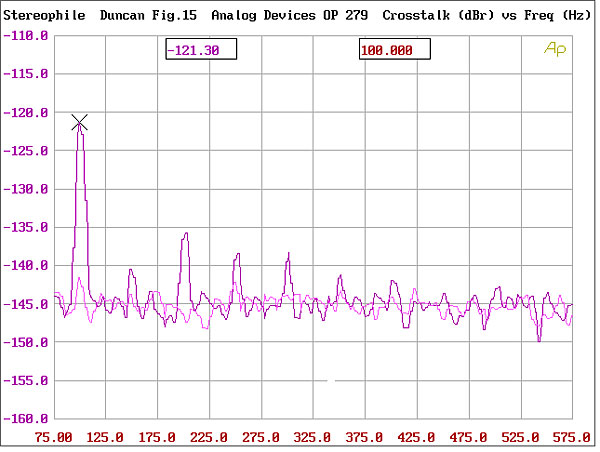Click the -121.30 cursor readout box
Image resolution: width=600 pixels, height=452 pixels.
(x=201, y=49)
